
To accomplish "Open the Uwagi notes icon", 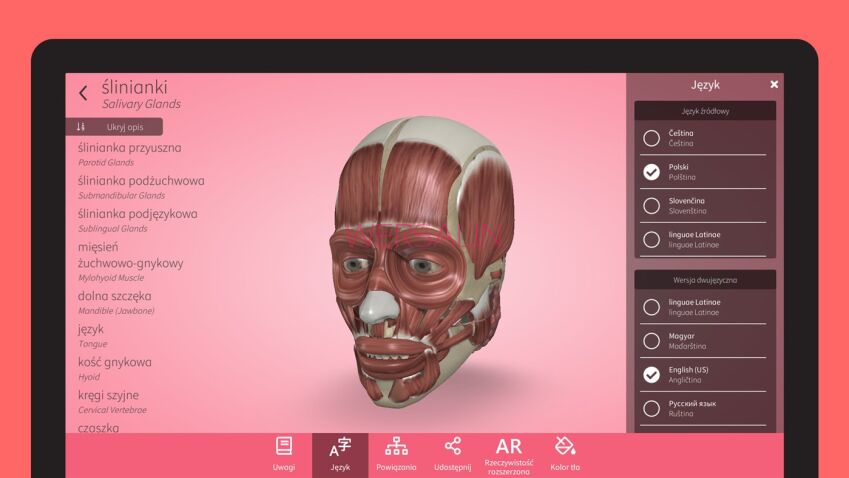I will click(284, 452).
